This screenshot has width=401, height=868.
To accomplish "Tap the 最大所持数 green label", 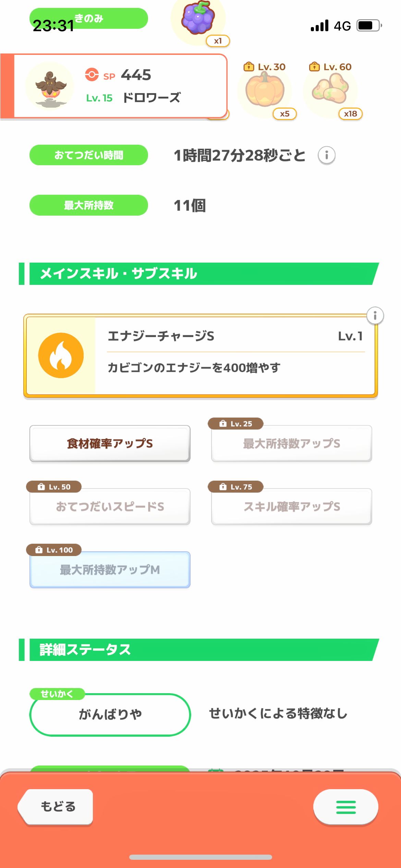I will [88, 205].
